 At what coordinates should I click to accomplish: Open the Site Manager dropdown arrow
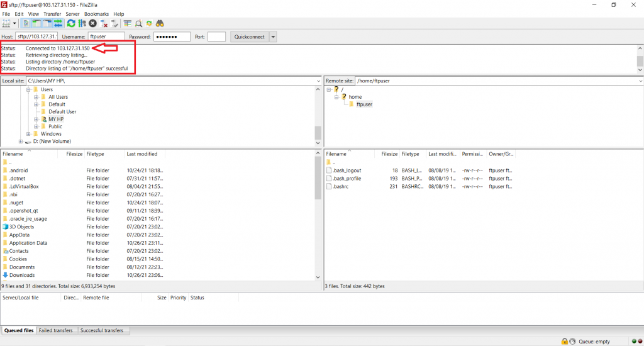[x=14, y=23]
